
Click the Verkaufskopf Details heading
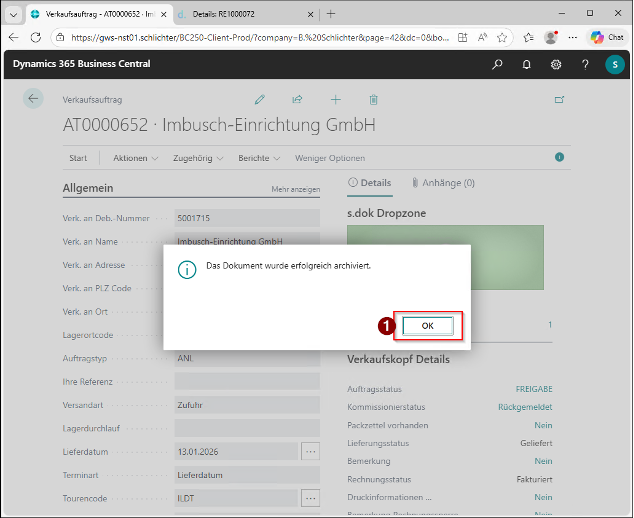click(x=398, y=359)
